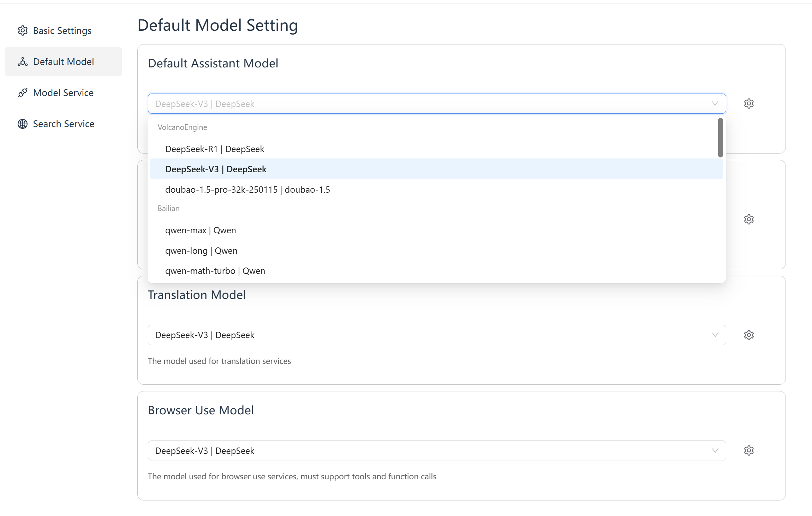
Task: Choose highlighted DeepSeek-V3 | DeepSeek option
Action: (x=436, y=169)
